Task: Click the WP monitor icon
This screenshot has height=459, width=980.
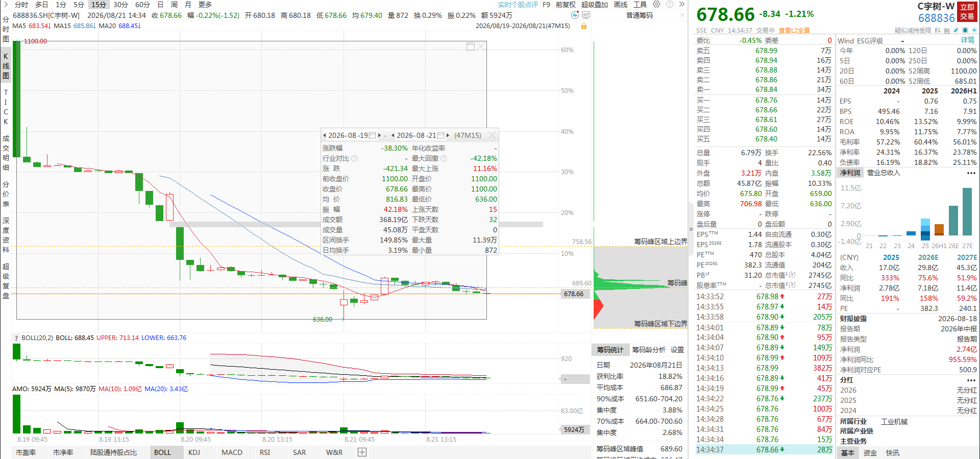Action: [586, 15]
